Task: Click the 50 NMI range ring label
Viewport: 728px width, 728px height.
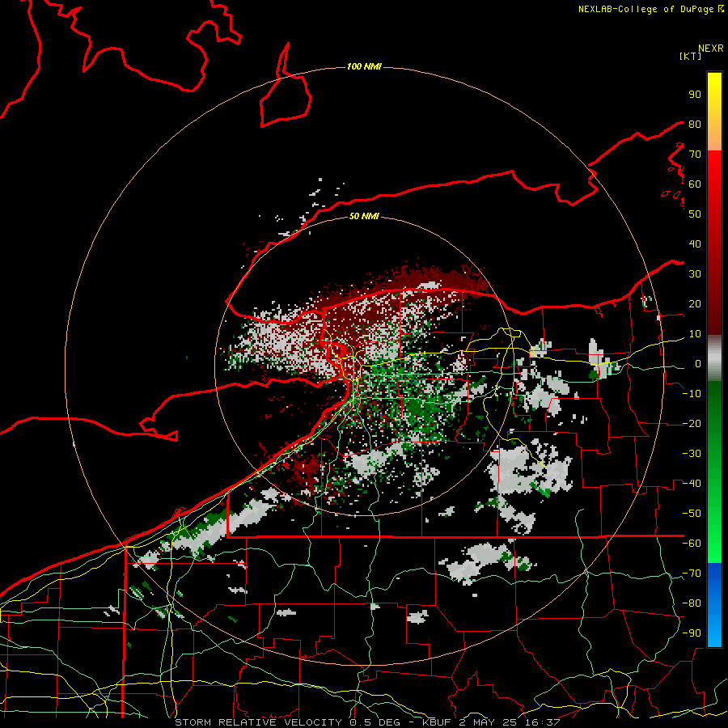Action: click(x=364, y=216)
